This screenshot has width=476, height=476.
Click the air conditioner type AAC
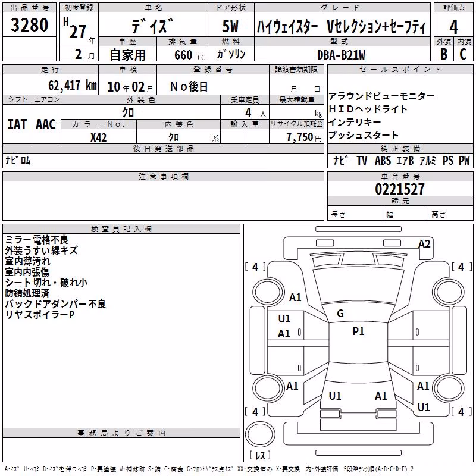(46, 124)
